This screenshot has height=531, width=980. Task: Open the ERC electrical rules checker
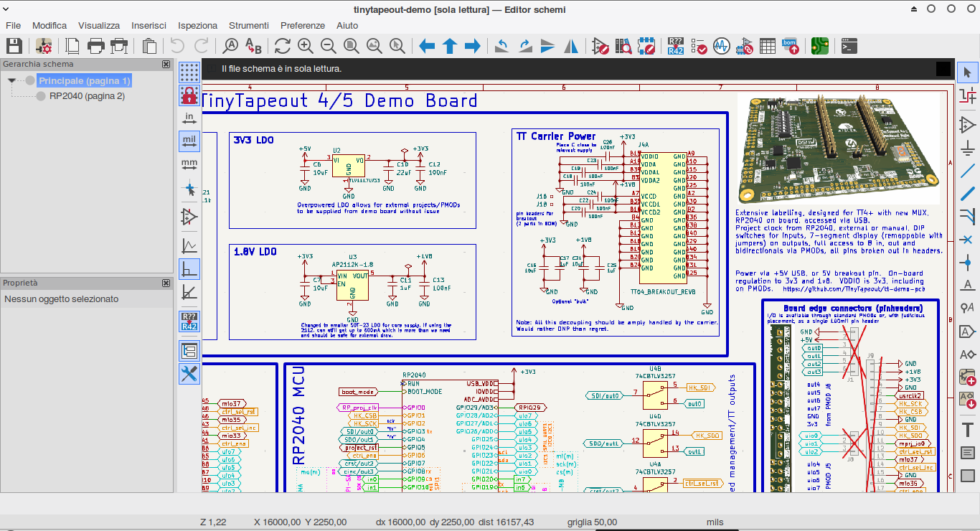point(698,47)
